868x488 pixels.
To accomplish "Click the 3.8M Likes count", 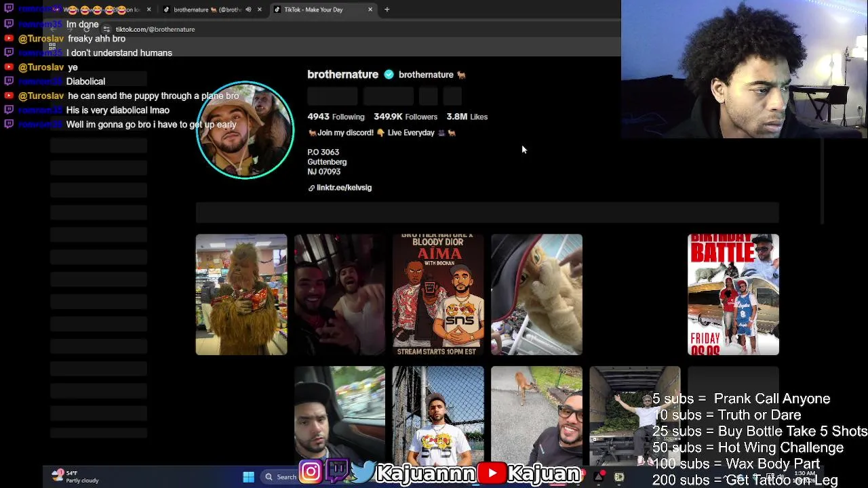I will pos(467,117).
